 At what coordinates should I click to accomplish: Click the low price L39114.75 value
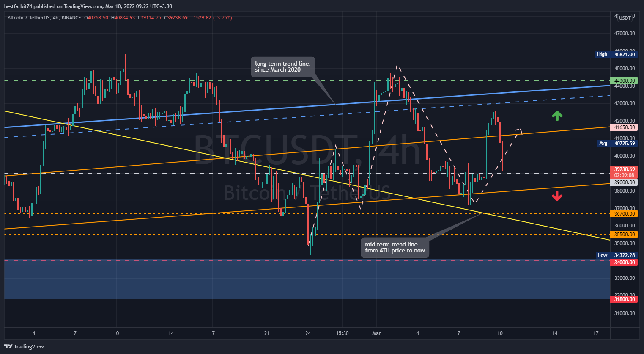coord(149,18)
